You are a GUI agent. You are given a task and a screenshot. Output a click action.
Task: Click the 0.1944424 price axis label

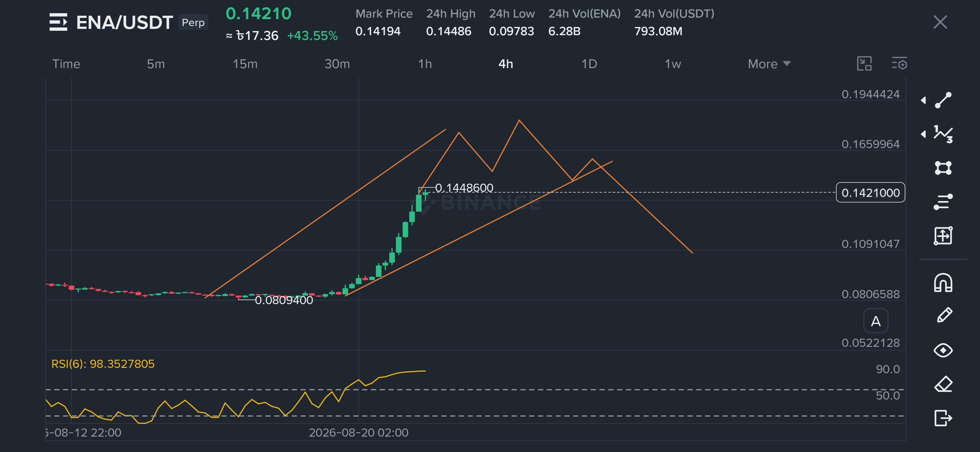pyautogui.click(x=870, y=94)
